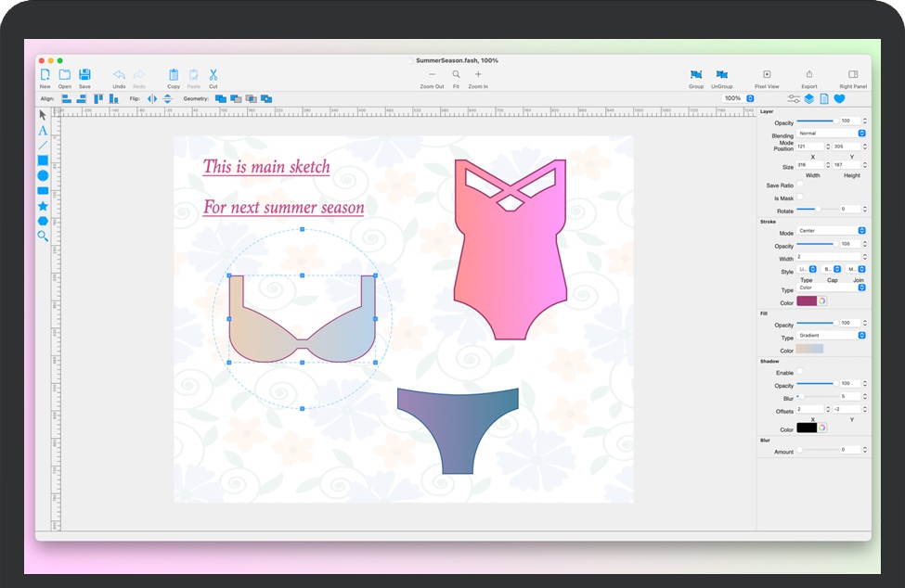Pick the Line drawing tool

coord(43,146)
